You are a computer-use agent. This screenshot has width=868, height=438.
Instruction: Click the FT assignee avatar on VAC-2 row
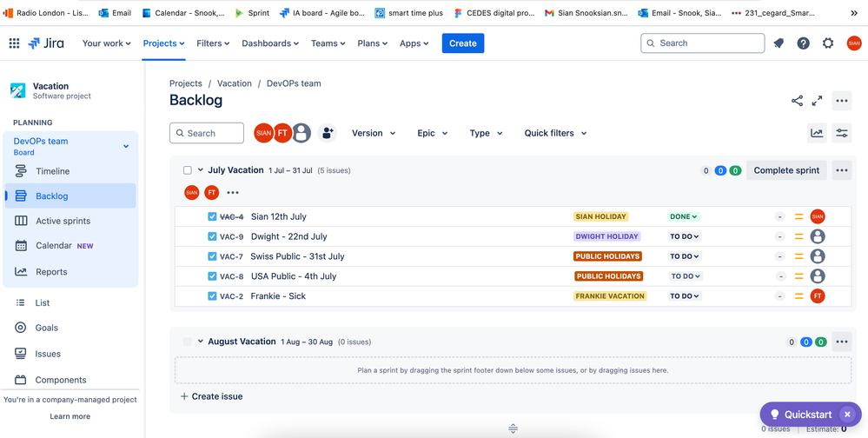tap(818, 296)
